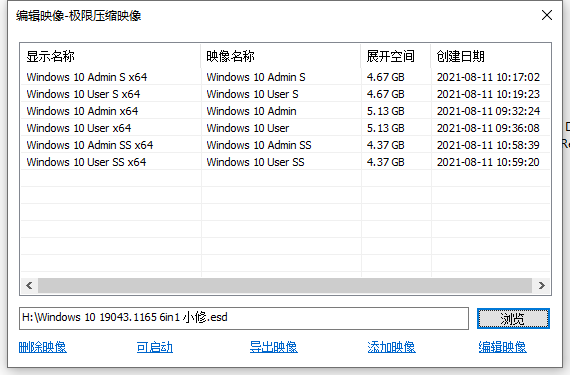This screenshot has height=375, width=570.
Task: Click image name Windows 10 Admin SS
Action: point(259,145)
